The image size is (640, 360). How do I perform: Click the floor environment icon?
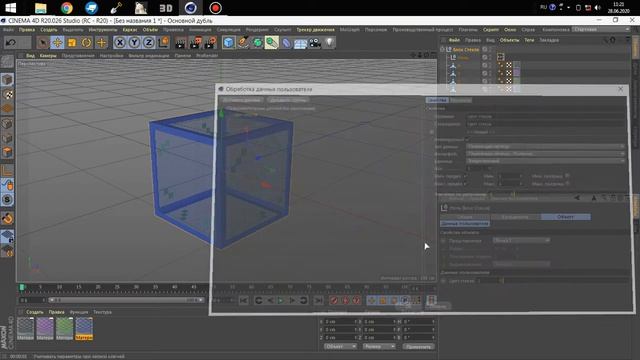[300, 42]
